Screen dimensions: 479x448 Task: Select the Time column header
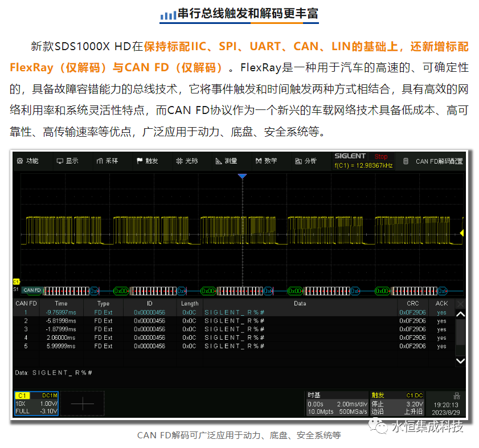(61, 303)
